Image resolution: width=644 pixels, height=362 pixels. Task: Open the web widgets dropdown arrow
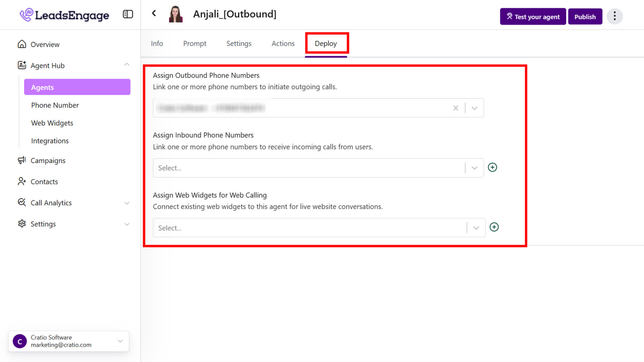tap(476, 228)
